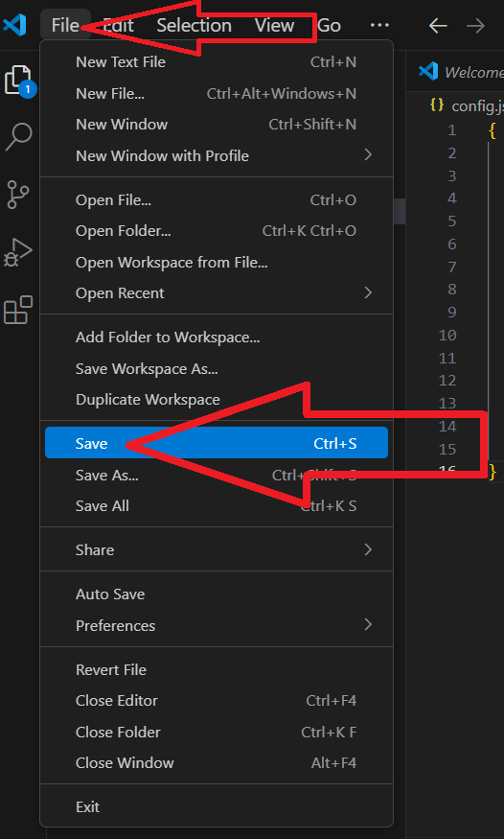Select Save in the File menu
Image resolution: width=504 pixels, height=839 pixels.
(x=217, y=443)
